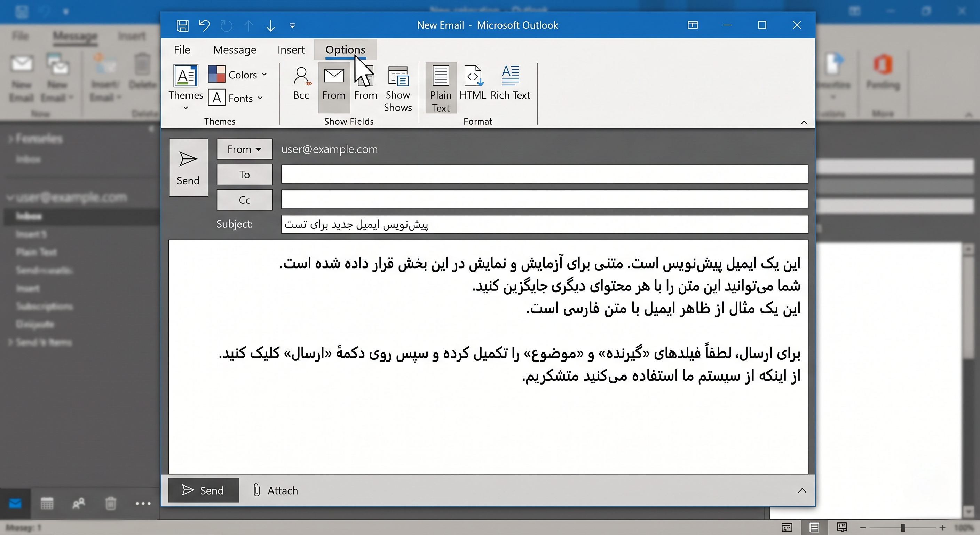Open Mail view in the navigation bar
Image resolution: width=980 pixels, height=535 pixels.
click(15, 503)
